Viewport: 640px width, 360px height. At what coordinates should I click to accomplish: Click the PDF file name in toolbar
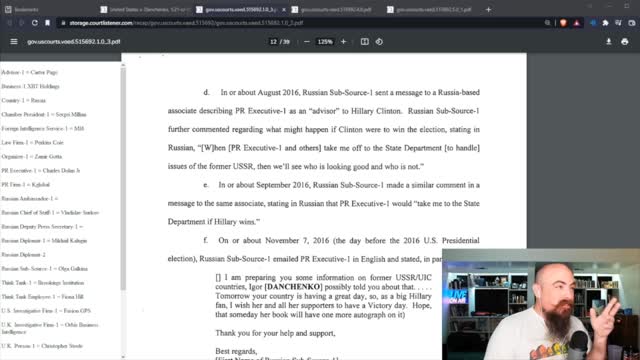coord(74,42)
